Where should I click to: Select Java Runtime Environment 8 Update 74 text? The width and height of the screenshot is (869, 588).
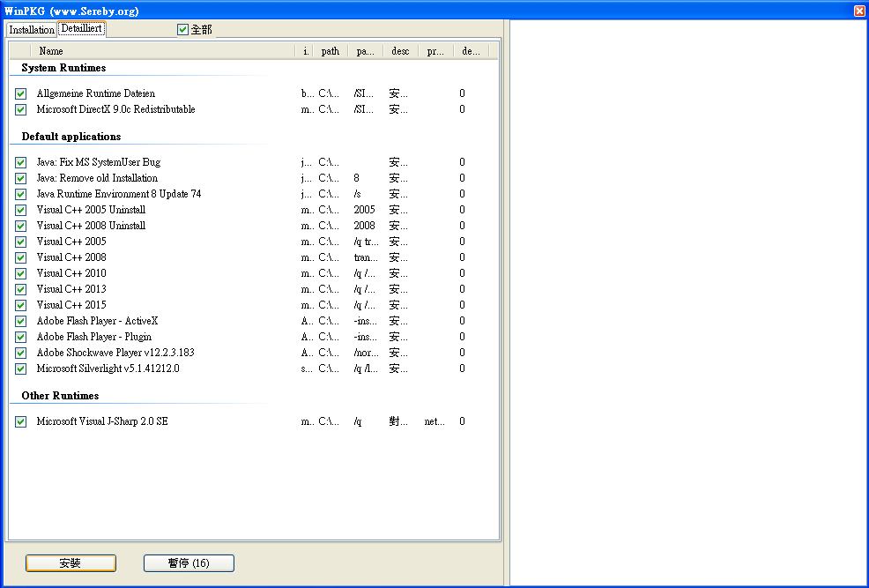tap(119, 194)
